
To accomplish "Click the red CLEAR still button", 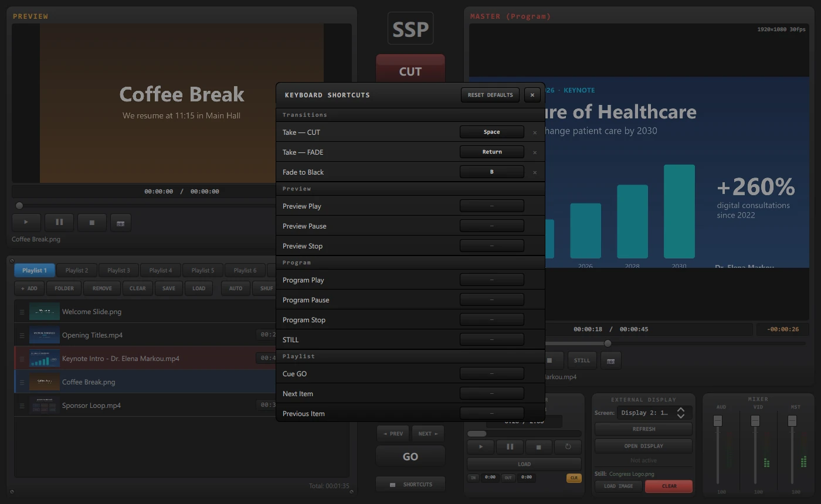I will tap(669, 486).
